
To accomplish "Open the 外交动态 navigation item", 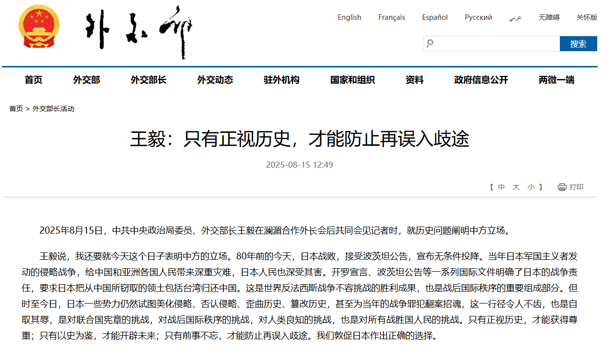I will pos(215,80).
